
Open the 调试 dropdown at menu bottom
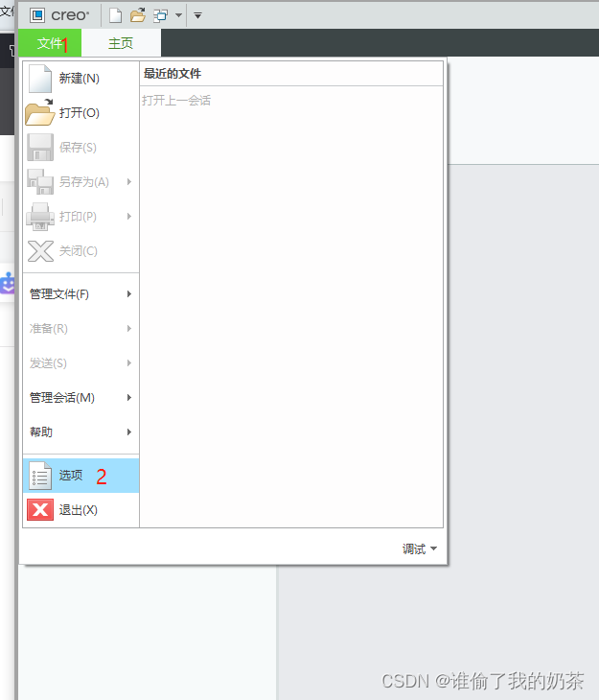pos(420,549)
